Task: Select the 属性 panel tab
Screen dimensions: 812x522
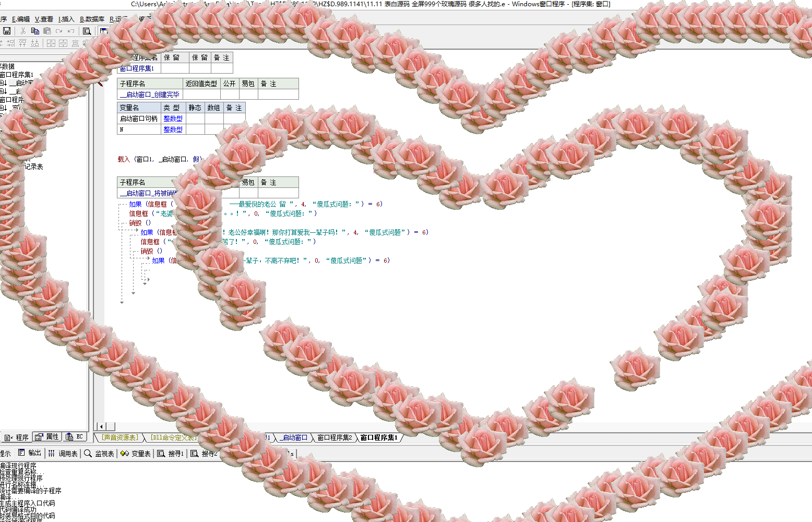Action: pos(47,437)
